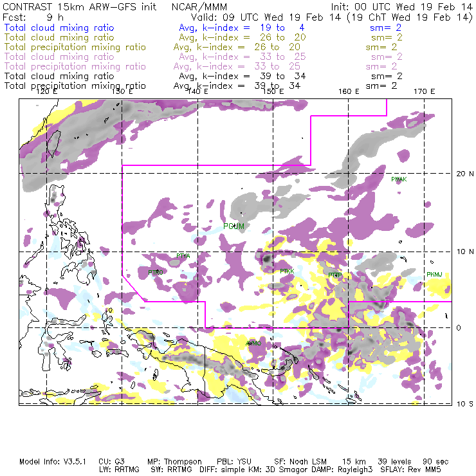Screen dimensions: 476x476
Task: Click 'sm= 2' on the blue legend row
Action: 385,28
